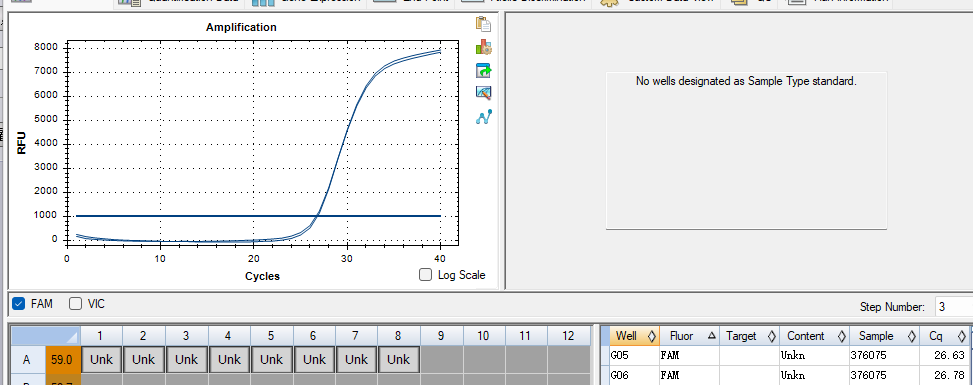Sort table by Fluor column
The image size is (973, 385).
[689, 336]
